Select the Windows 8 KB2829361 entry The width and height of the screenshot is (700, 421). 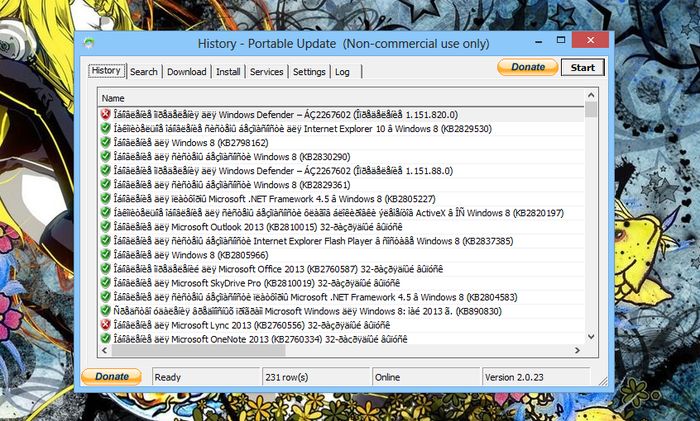232,185
